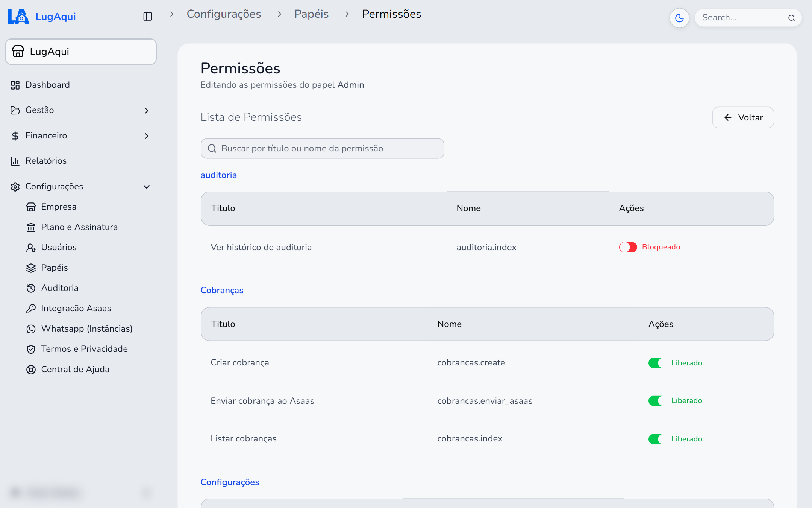Go to Configurações breadcrumb link
The image size is (812, 508).
(224, 14)
